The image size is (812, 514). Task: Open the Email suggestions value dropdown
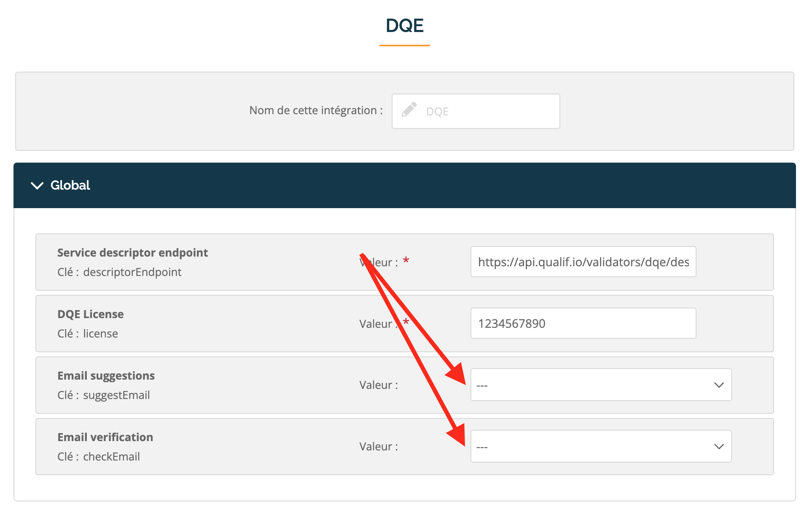(x=601, y=385)
